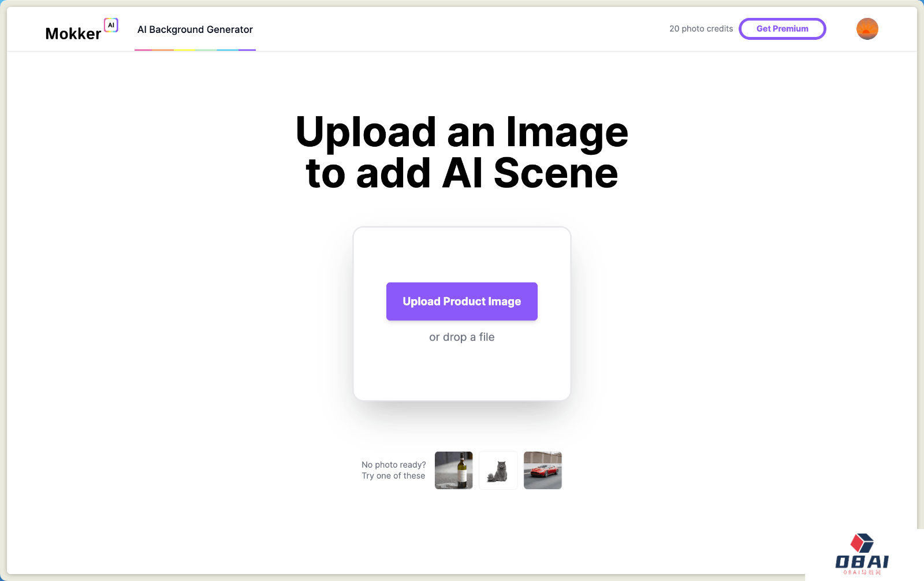The width and height of the screenshot is (924, 581).
Task: Click the OBAI wordmark text
Action: pos(862,561)
